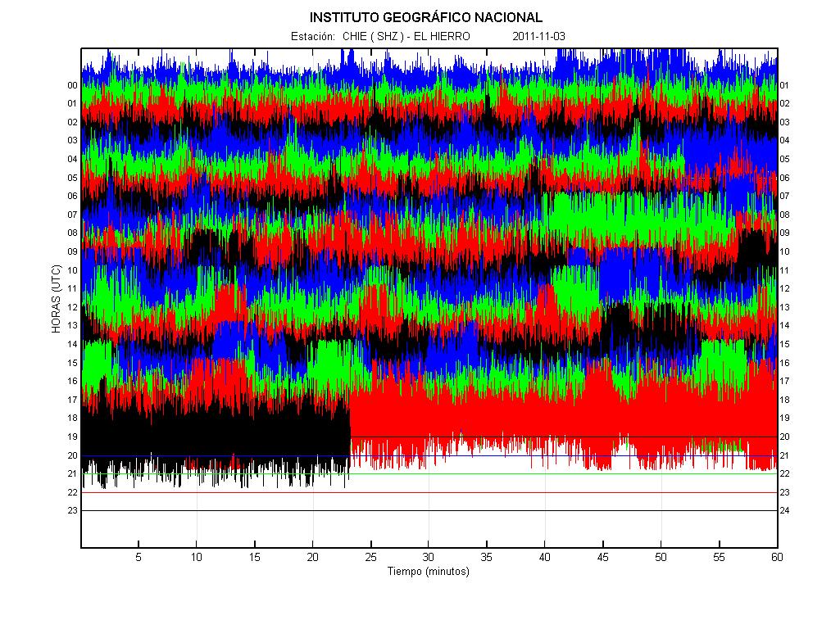Click the 24 hour label on right axis

point(784,511)
